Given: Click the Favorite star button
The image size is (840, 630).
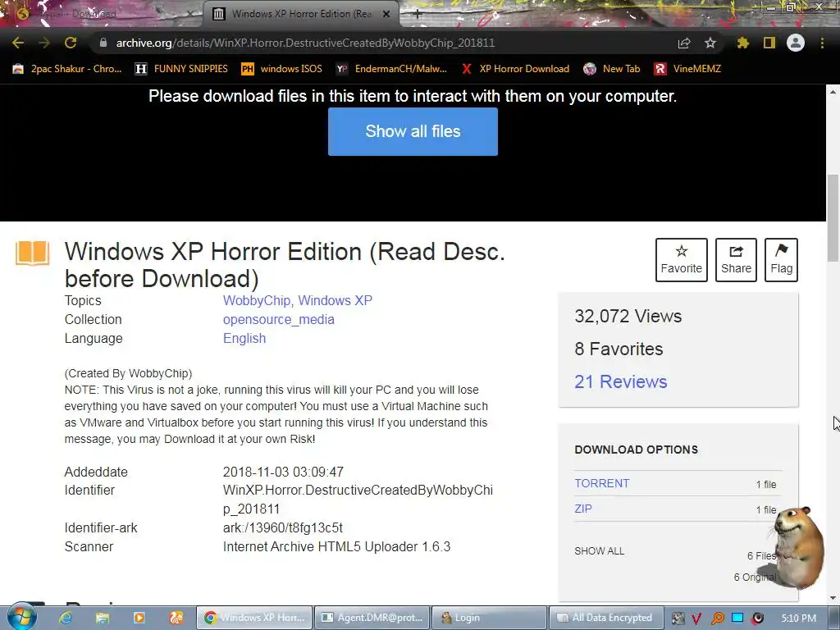Looking at the screenshot, I should coord(682,260).
